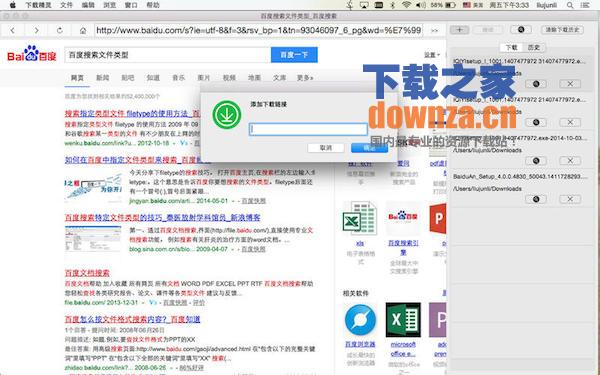Click the 百度搜索引擎 icon in the sidebar
This screenshot has height=375, width=600.
pos(403,218)
